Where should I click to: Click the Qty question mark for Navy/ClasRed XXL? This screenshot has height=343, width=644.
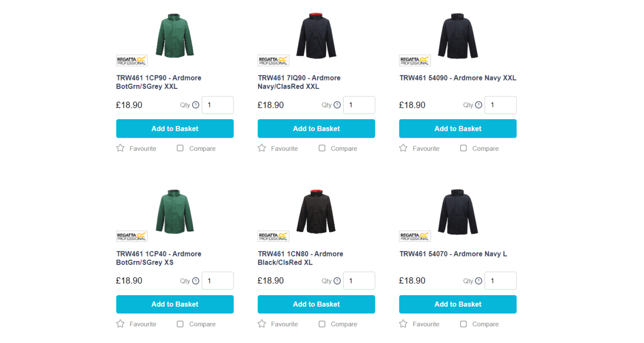[x=337, y=105]
